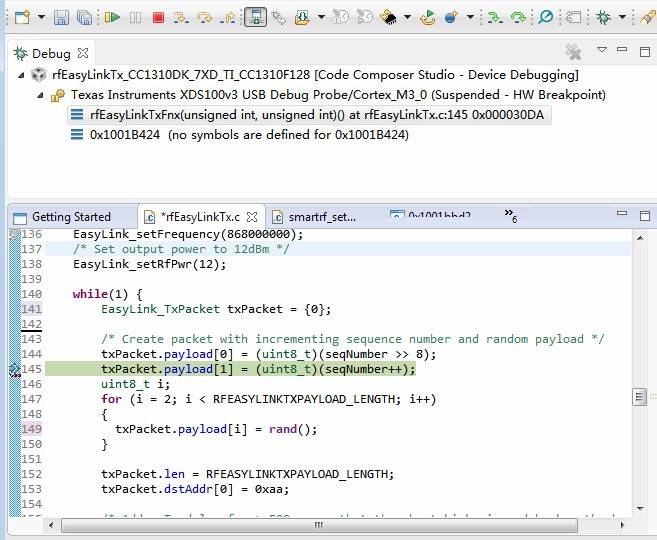Select the Debug view tab
The height and width of the screenshot is (540, 657).
pyautogui.click(x=51, y=54)
